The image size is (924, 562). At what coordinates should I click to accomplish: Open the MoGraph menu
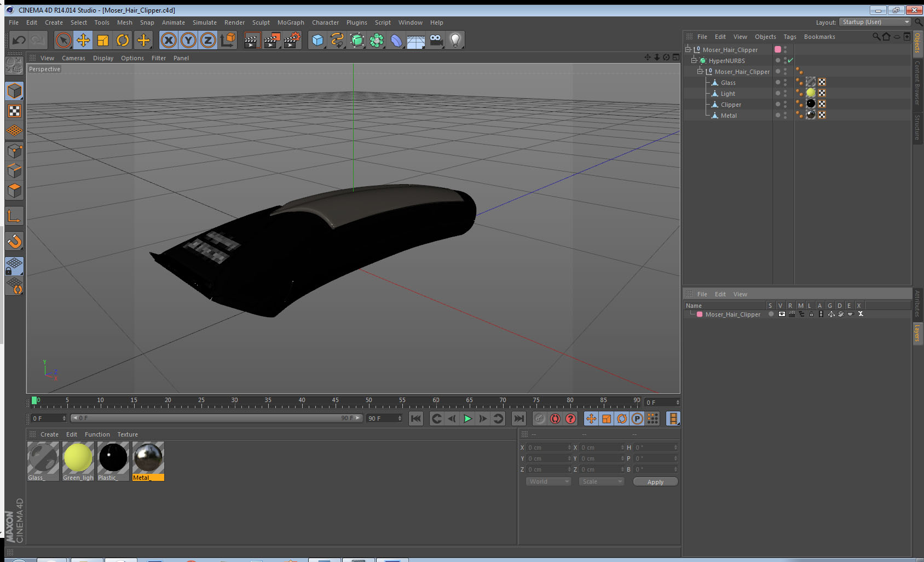click(291, 22)
